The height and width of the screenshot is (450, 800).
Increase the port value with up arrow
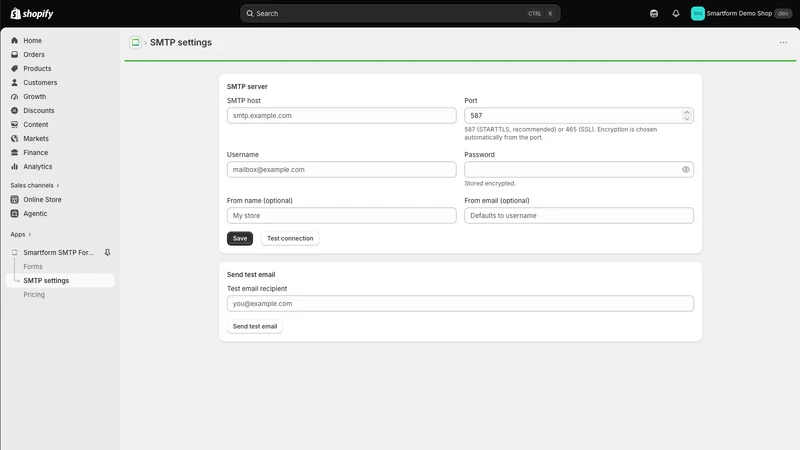[687, 112]
